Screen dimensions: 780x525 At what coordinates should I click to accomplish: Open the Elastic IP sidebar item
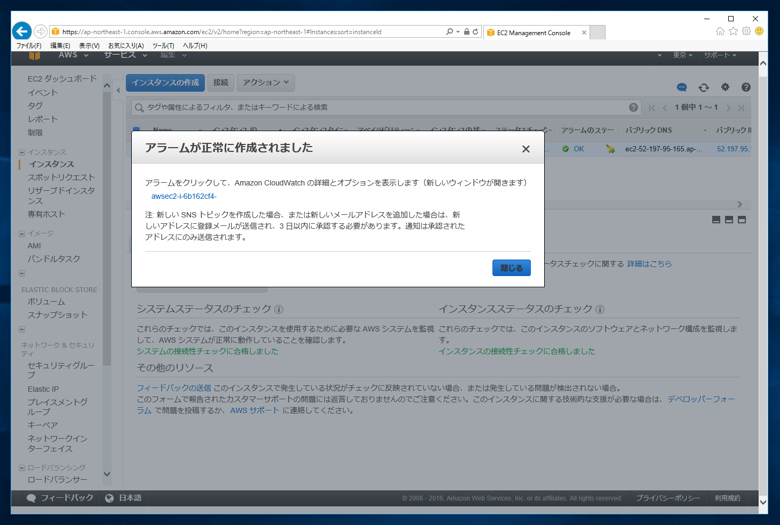click(x=43, y=389)
